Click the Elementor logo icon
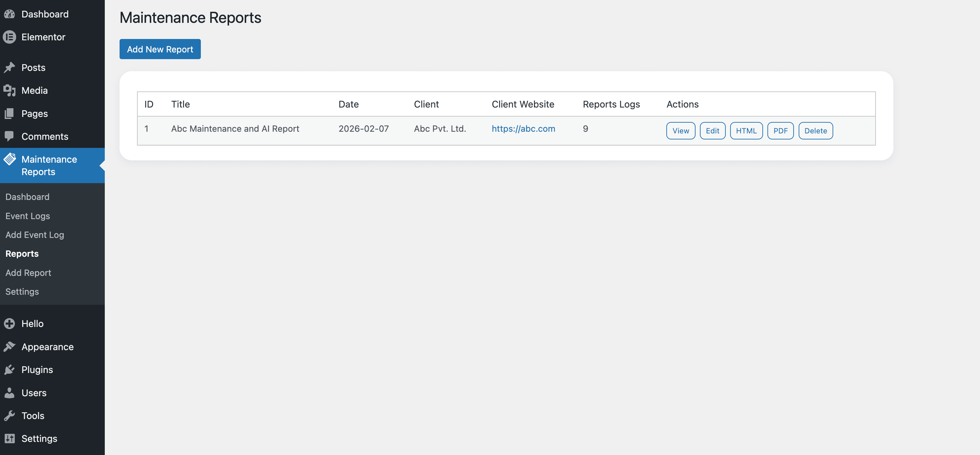Image resolution: width=980 pixels, height=455 pixels. tap(9, 37)
